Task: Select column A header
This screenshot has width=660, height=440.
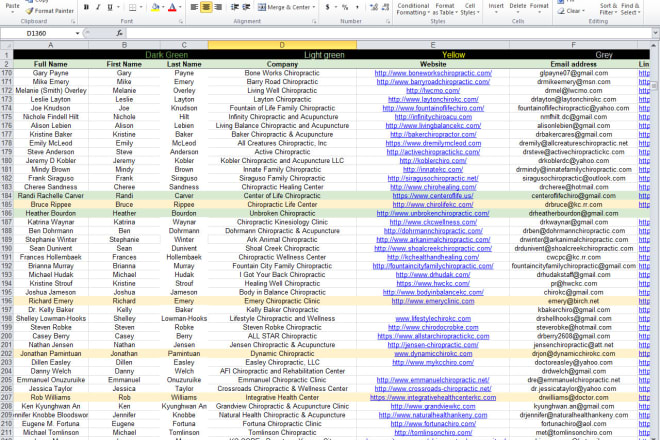Action: (x=51, y=45)
